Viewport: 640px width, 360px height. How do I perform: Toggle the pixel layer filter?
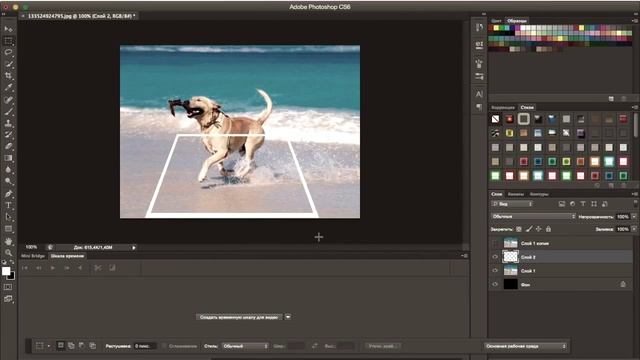click(x=562, y=204)
